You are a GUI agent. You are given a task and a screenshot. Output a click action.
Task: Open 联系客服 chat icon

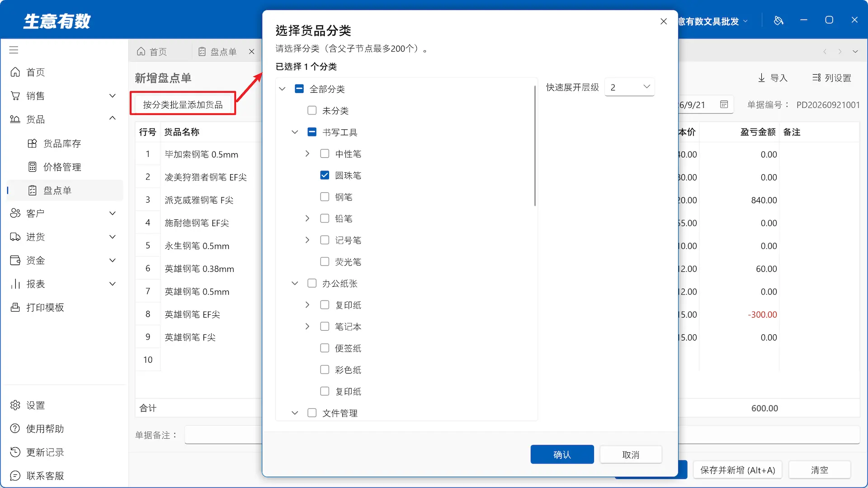tap(15, 476)
